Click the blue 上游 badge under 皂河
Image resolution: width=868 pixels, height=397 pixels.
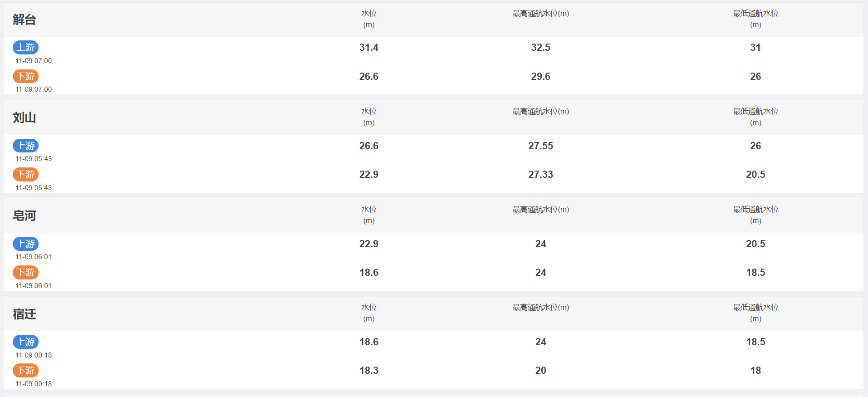pos(26,244)
